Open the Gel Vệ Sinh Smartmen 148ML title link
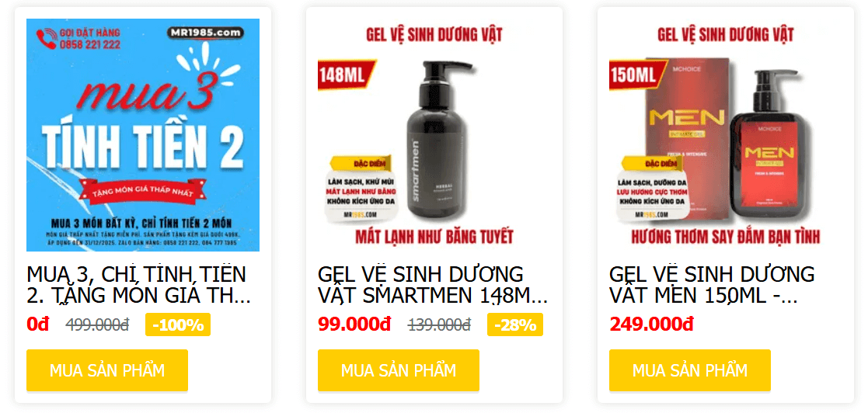The width and height of the screenshot is (868, 420). [432, 285]
